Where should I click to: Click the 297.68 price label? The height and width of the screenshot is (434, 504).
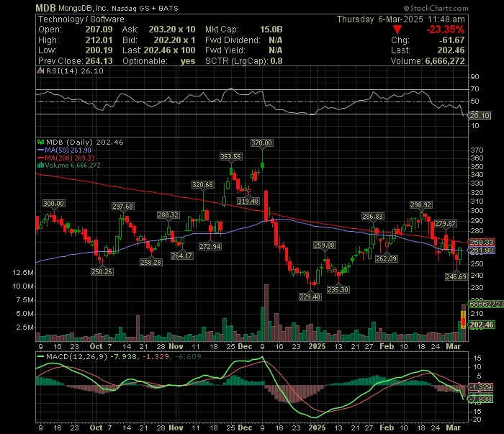pyautogui.click(x=123, y=207)
